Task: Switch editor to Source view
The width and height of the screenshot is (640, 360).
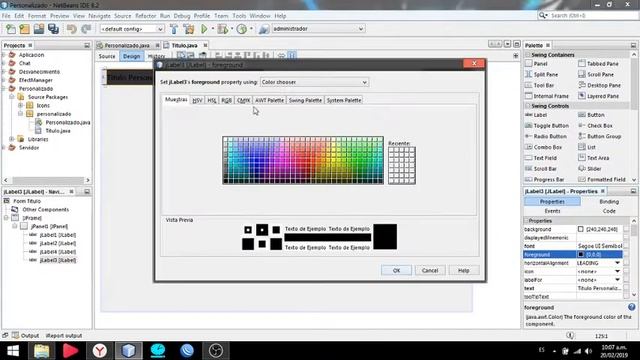Action: [x=107, y=56]
